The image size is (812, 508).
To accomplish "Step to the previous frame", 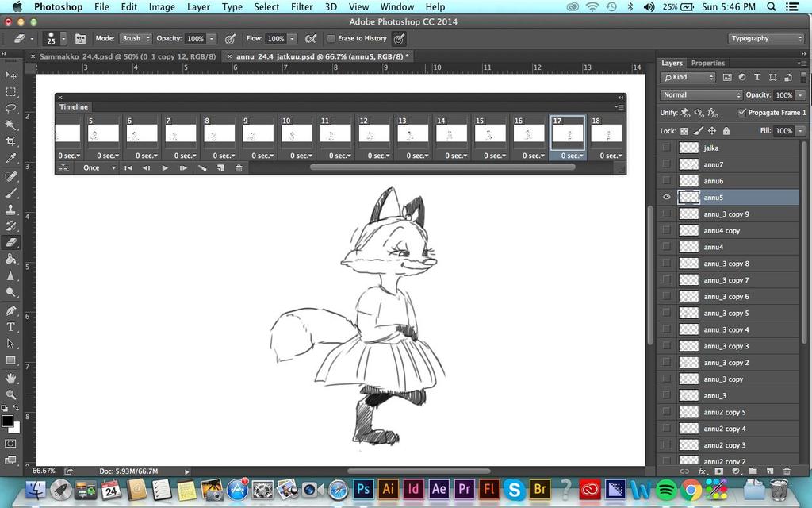I will [x=147, y=168].
